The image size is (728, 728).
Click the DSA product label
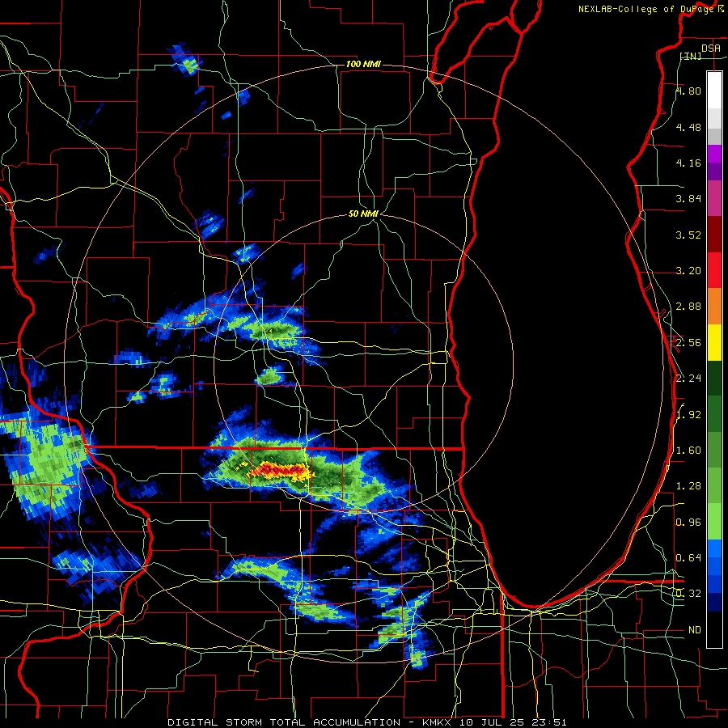pos(710,48)
